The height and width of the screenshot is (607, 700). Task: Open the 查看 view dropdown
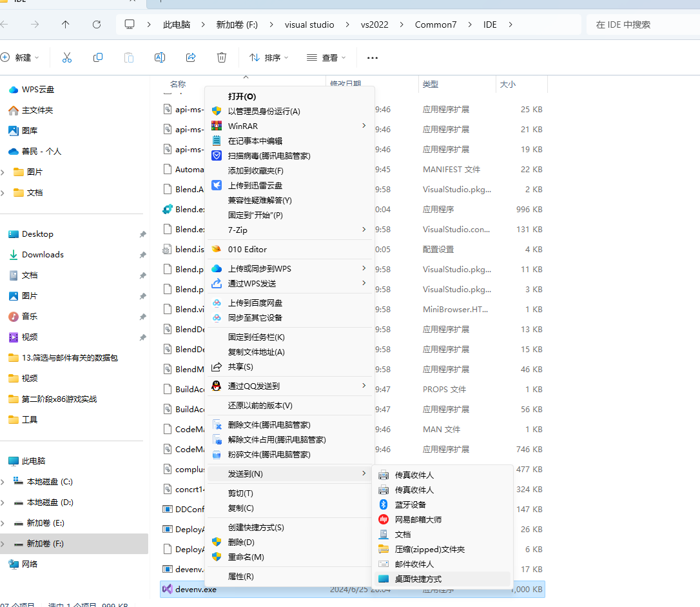coord(326,57)
